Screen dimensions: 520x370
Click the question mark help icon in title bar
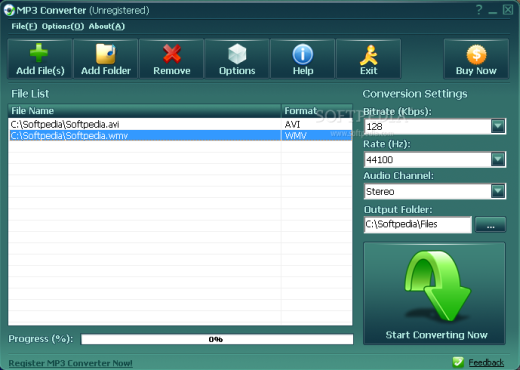click(x=479, y=10)
